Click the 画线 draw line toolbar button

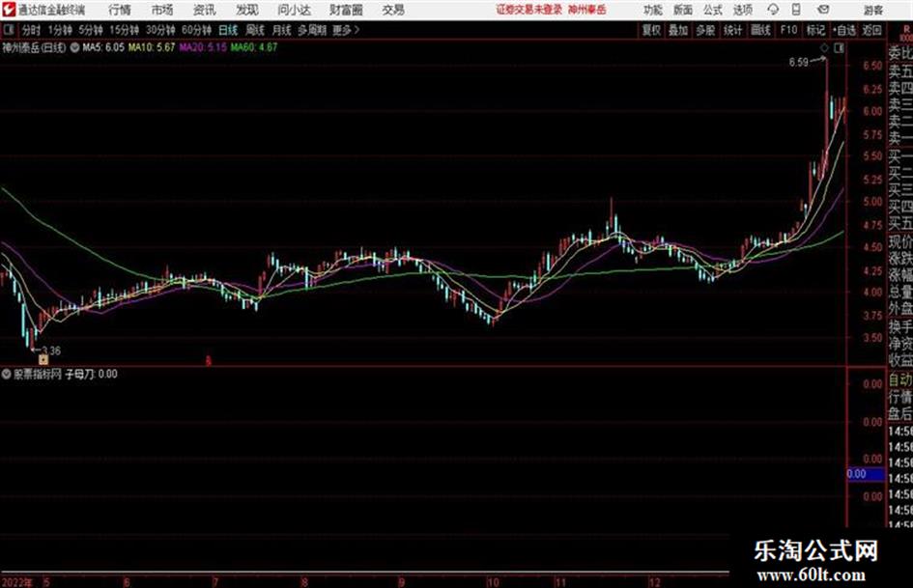click(x=760, y=30)
